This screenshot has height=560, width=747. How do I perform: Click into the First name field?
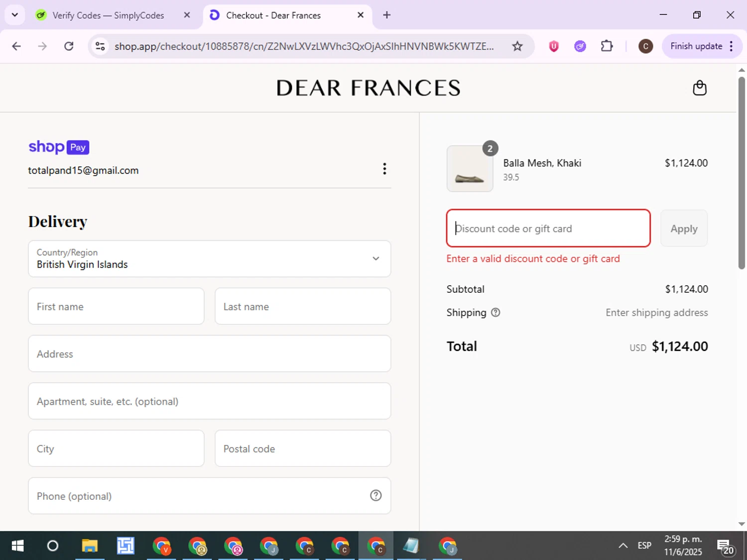coord(116,306)
